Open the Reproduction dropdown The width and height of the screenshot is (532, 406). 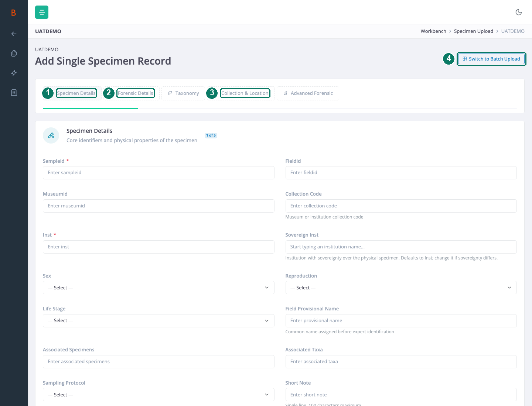(x=401, y=288)
